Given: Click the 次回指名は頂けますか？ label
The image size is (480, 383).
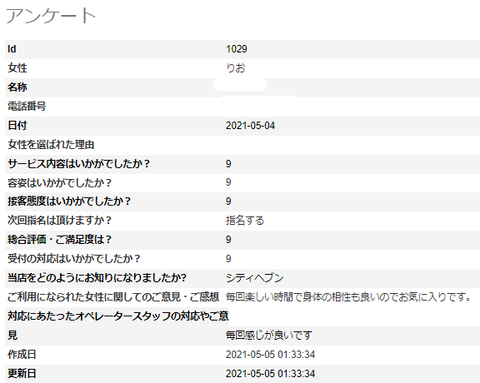Looking at the screenshot, I should pos(60,220).
